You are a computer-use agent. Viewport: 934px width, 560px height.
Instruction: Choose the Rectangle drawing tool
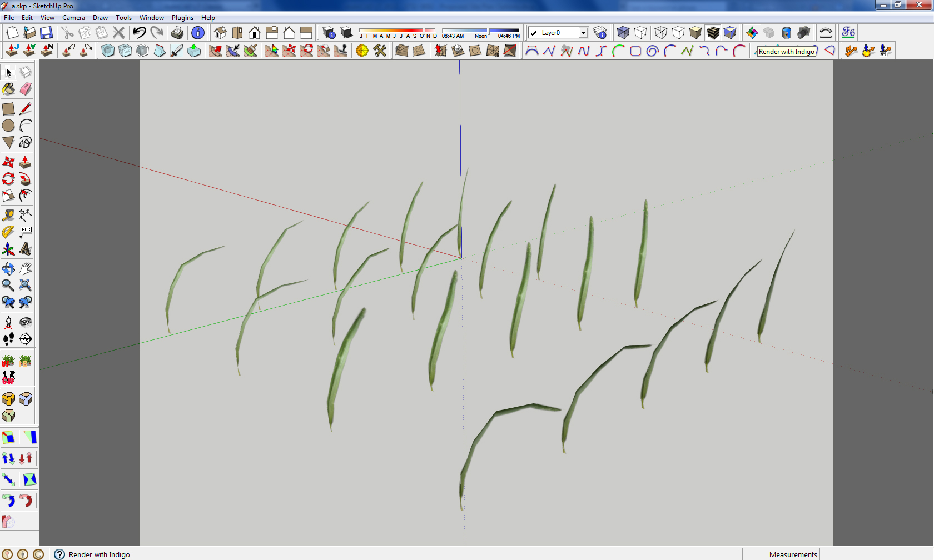coord(8,109)
